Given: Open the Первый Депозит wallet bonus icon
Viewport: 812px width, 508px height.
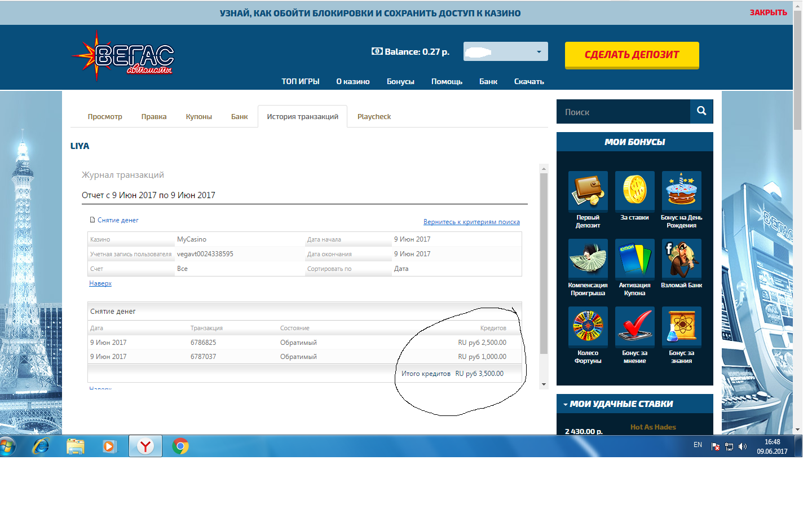Looking at the screenshot, I should coord(588,191).
